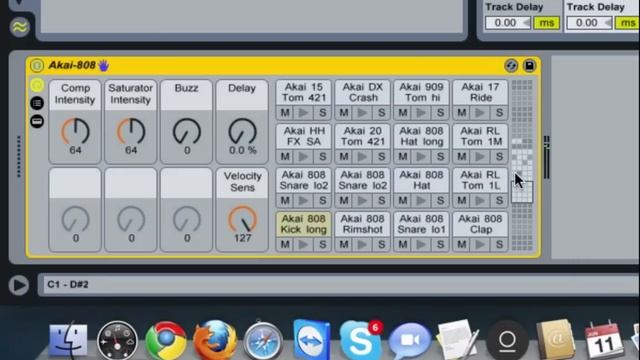Mute the Akai 15 Tom 421 pad

coord(285,113)
